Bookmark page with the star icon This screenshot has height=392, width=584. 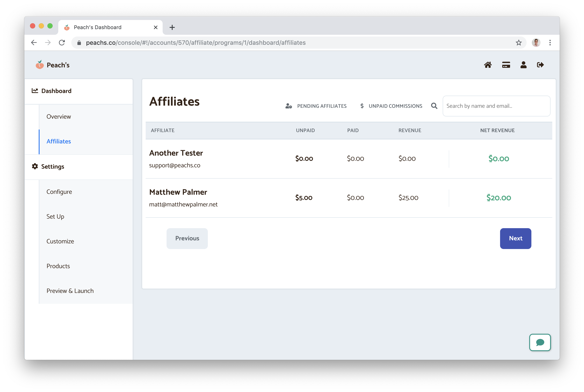(519, 43)
